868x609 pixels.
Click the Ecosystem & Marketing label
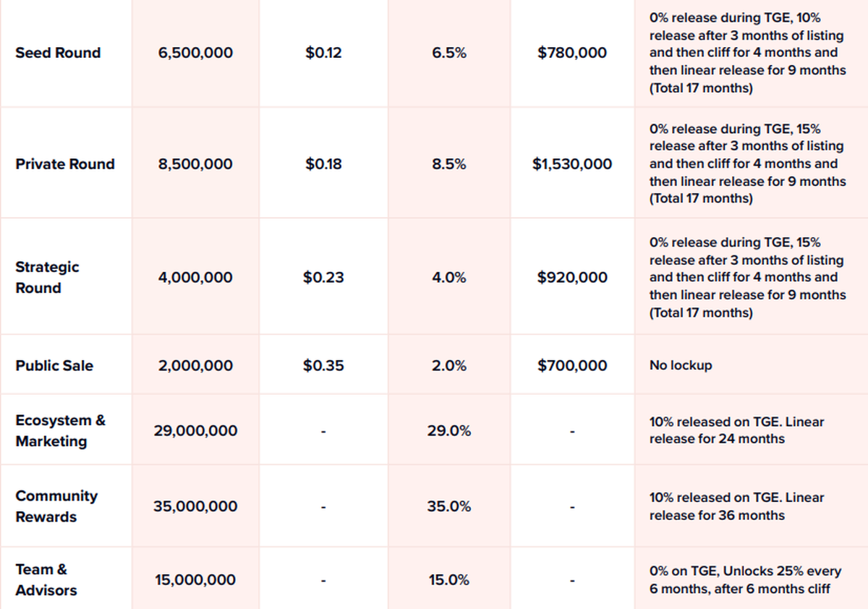(x=60, y=430)
